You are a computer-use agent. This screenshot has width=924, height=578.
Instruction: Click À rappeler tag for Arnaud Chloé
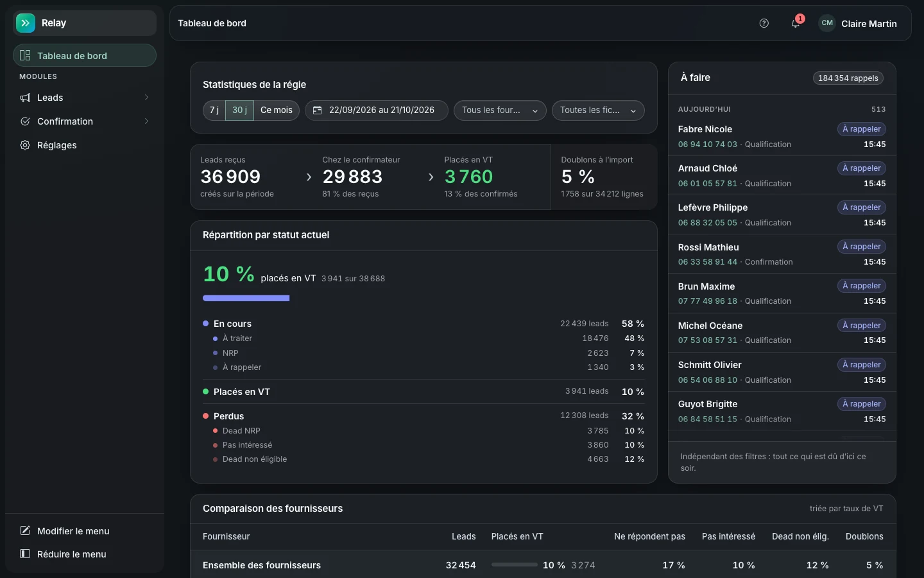[861, 168]
